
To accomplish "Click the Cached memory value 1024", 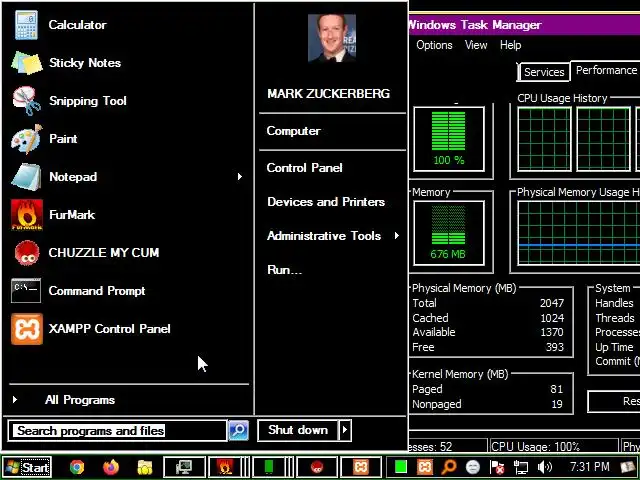I will pyautogui.click(x=552, y=318).
